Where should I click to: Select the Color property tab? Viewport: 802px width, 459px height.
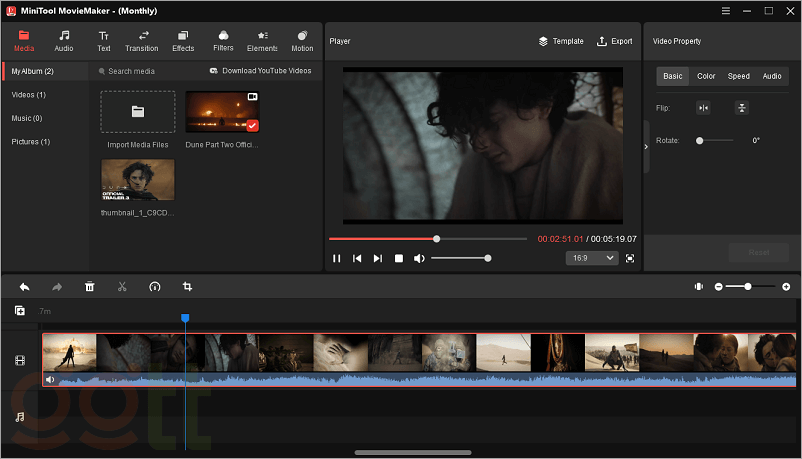[x=706, y=76]
